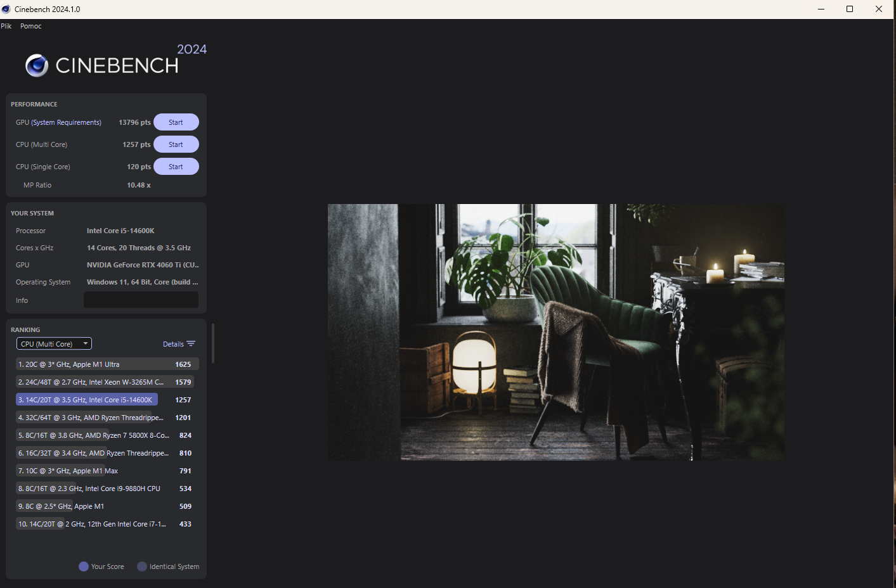Click the processor name Intel Core i5-14600K
Screen dimensions: 896x588
(x=120, y=231)
